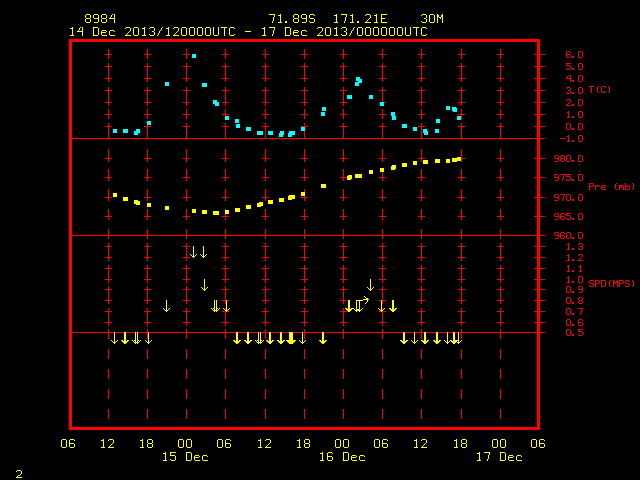
Task: Click the 960.0 pressure axis value
Action: (569, 236)
